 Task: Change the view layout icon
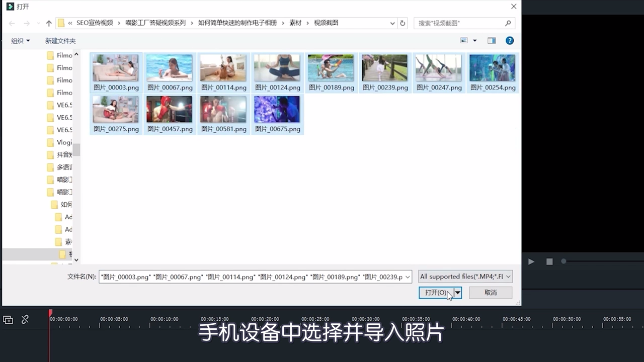click(x=464, y=41)
